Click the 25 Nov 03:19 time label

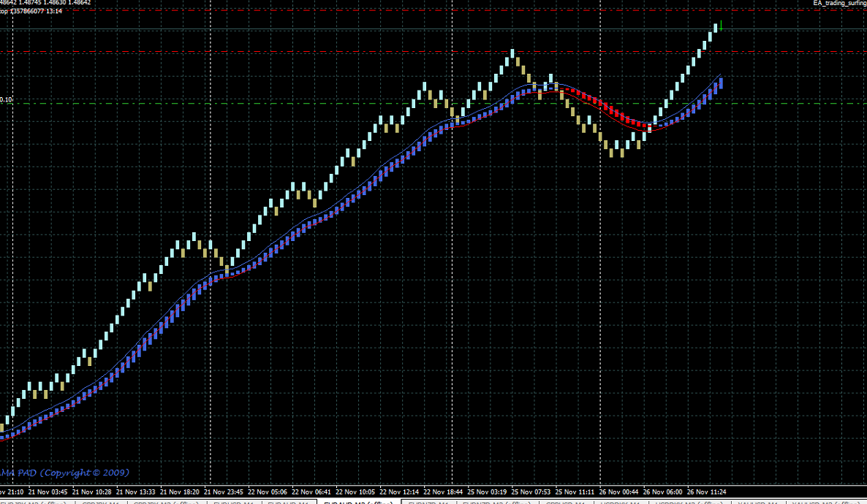[x=487, y=492]
